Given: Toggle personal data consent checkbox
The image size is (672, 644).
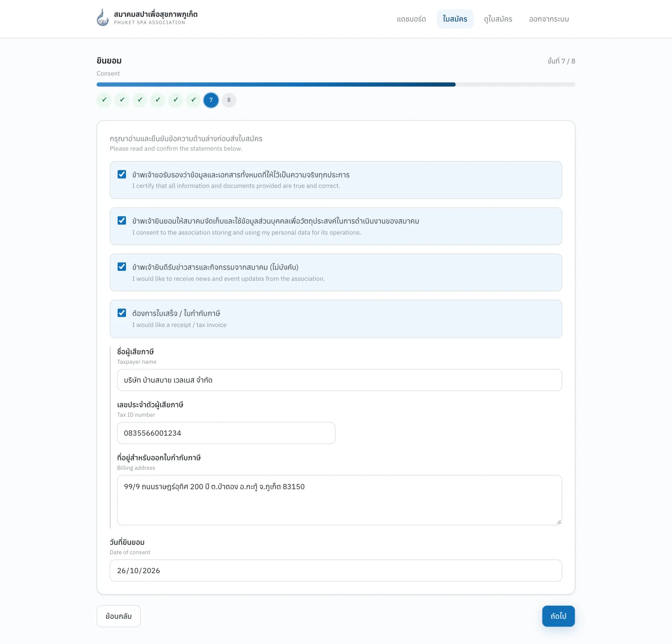Looking at the screenshot, I should click(122, 220).
